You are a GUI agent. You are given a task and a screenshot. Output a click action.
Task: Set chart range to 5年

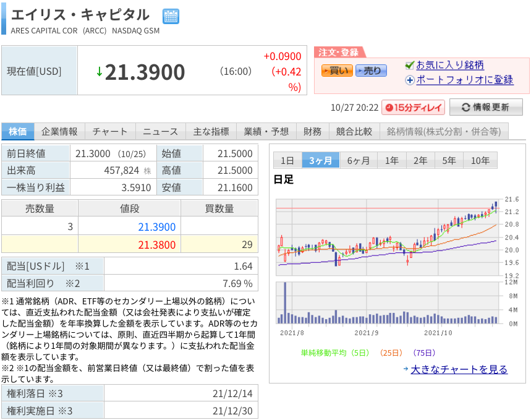tap(449, 160)
